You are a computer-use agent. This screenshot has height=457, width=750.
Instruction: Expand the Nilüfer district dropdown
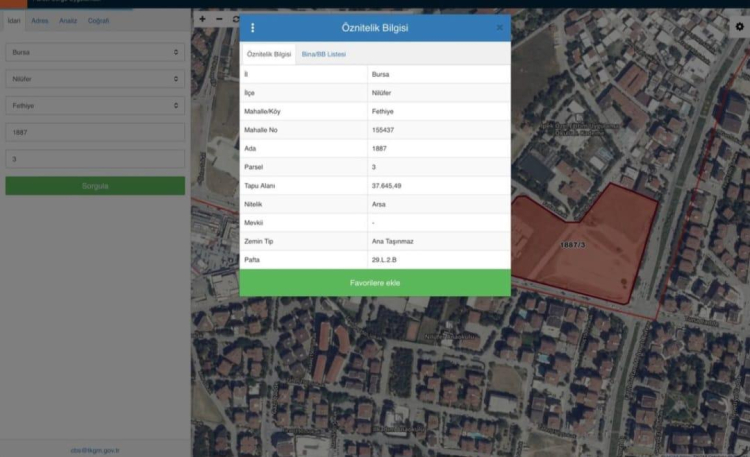tap(94, 78)
